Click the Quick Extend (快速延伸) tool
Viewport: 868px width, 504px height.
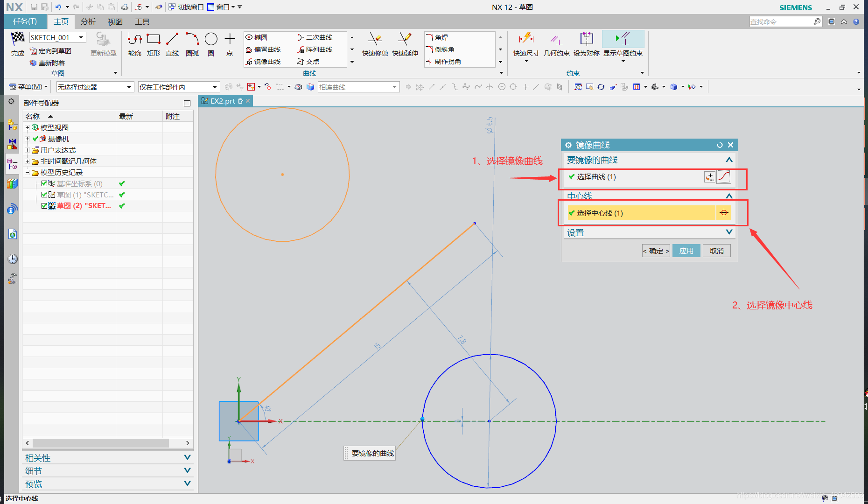pyautogui.click(x=405, y=44)
